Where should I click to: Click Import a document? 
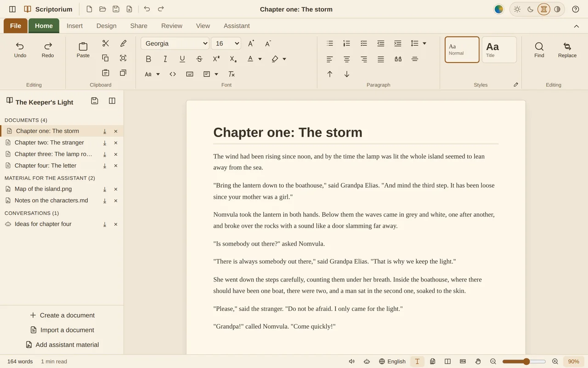62,330
